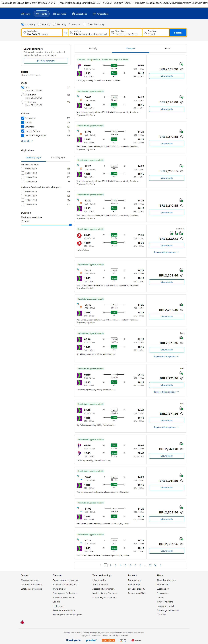Expand Explore ticket options for Turkish Airlines flight
This screenshot has height=644, width=208.
166,252
